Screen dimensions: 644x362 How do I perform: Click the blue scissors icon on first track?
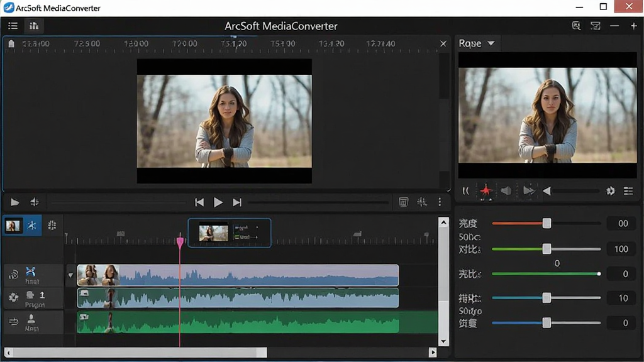(x=31, y=271)
